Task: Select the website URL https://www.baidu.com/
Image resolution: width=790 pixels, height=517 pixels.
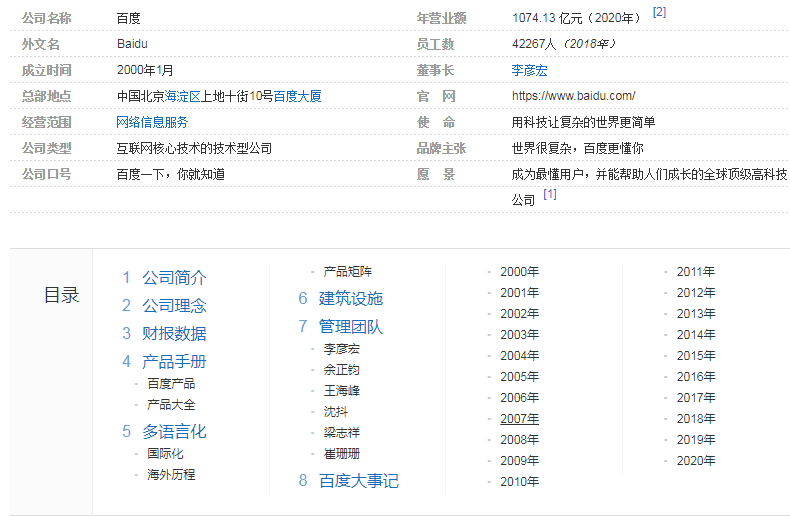Action: (x=573, y=96)
